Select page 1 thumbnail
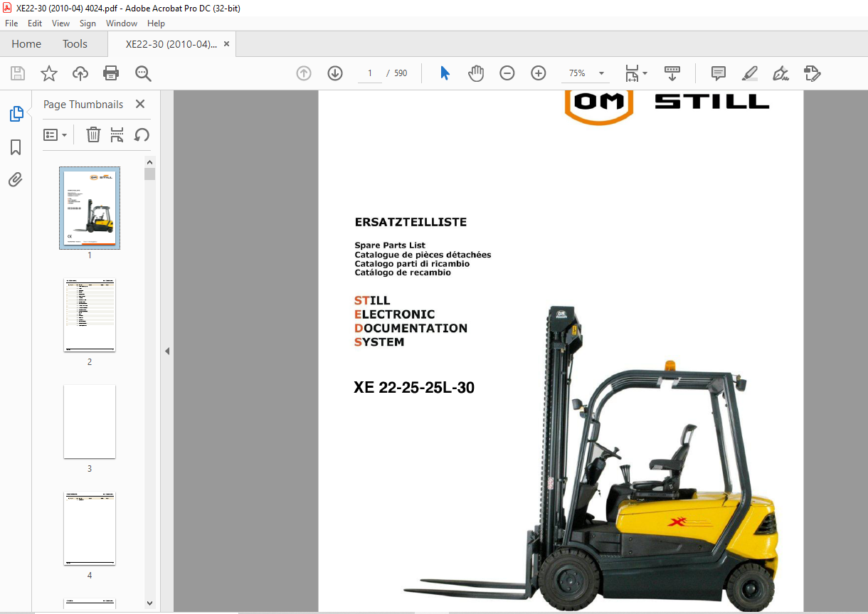The width and height of the screenshot is (868, 614). [90, 208]
